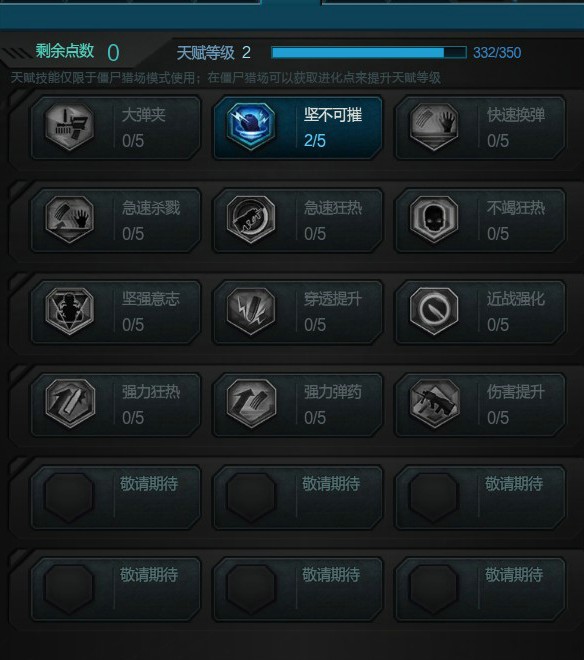Click the 剩余点数 remaining points counter
This screenshot has width=584, height=660.
click(x=113, y=53)
